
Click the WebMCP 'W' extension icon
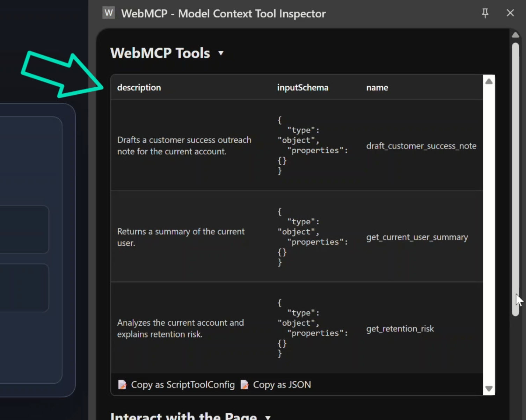(109, 13)
